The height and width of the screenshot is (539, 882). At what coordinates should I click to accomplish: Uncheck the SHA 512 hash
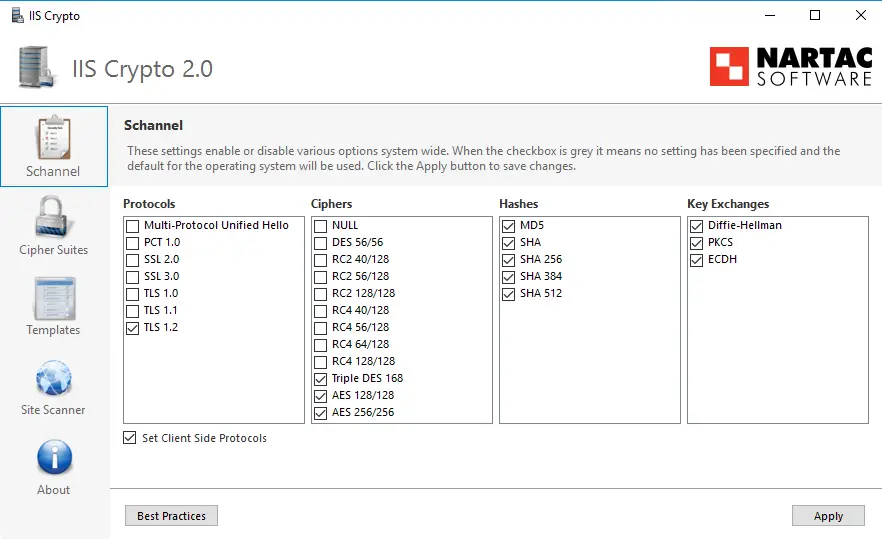pyautogui.click(x=508, y=294)
